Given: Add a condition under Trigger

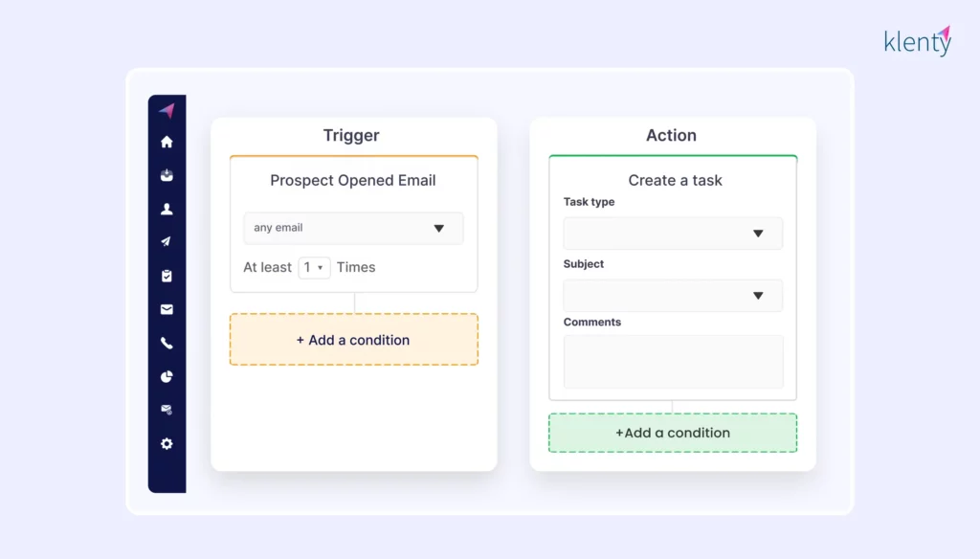Looking at the screenshot, I should pos(353,340).
